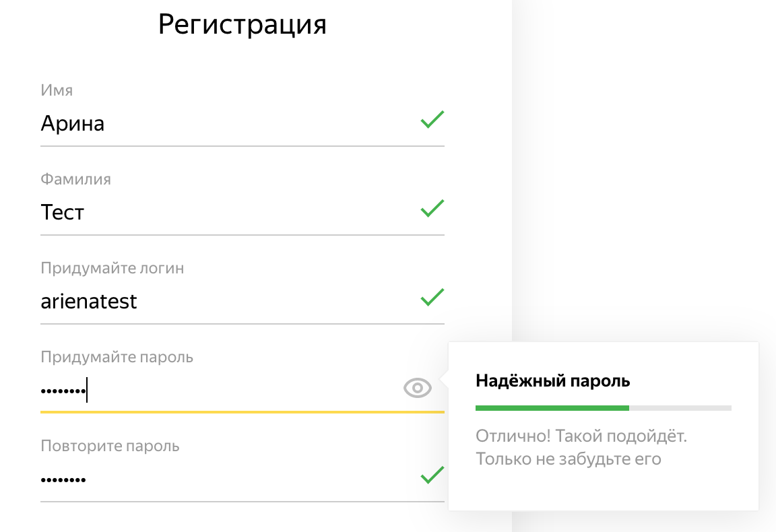
Task: Toggle password visibility with the eye icon
Action: pyautogui.click(x=418, y=388)
